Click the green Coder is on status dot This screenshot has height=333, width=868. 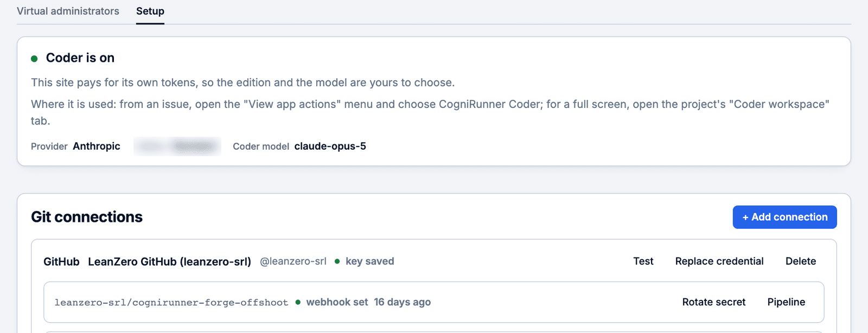(34, 59)
